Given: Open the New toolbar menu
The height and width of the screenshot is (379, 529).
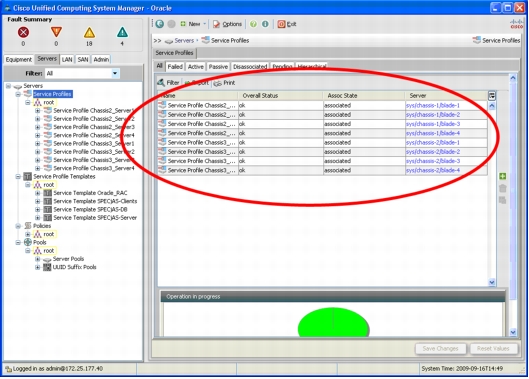Looking at the screenshot, I should tap(193, 24).
